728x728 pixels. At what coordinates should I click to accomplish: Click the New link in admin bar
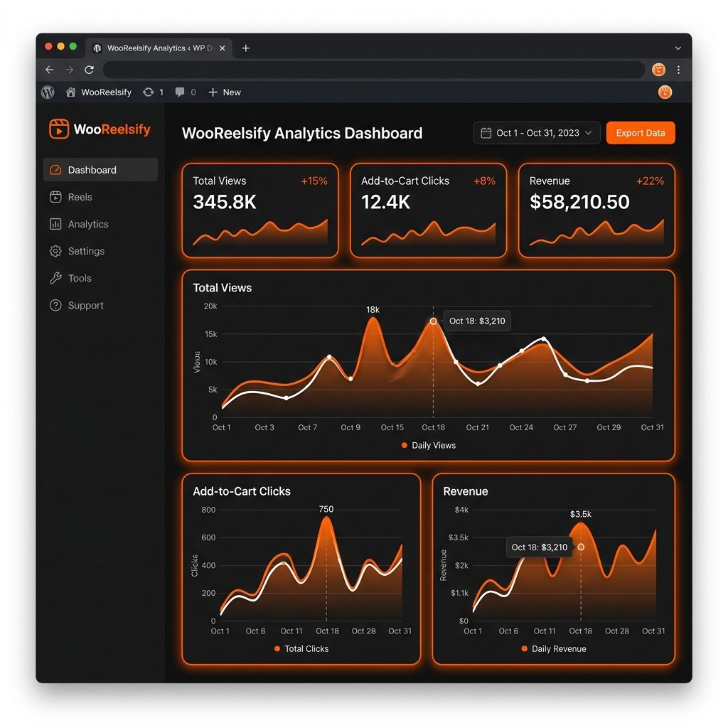pos(232,92)
